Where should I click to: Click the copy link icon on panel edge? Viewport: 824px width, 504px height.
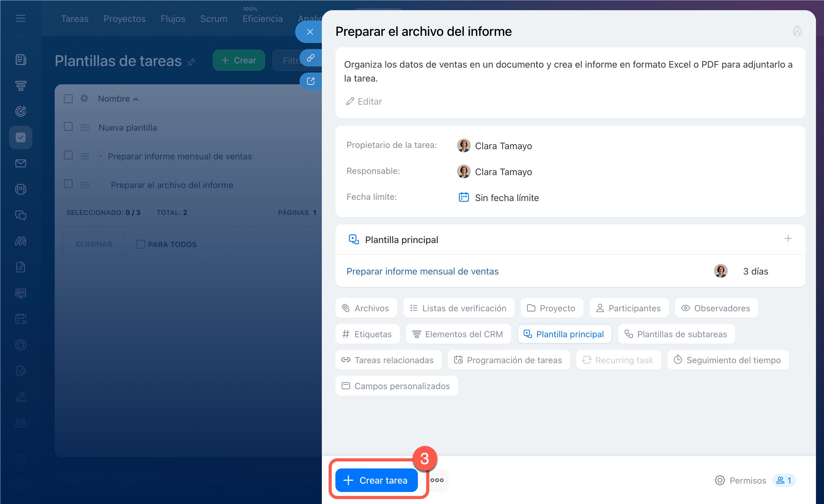311,58
